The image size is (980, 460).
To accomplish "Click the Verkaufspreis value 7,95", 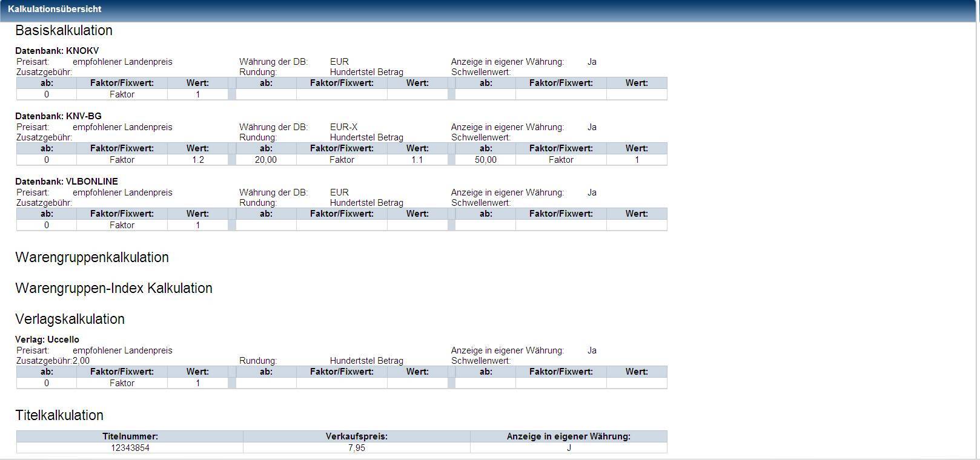I will [x=357, y=448].
